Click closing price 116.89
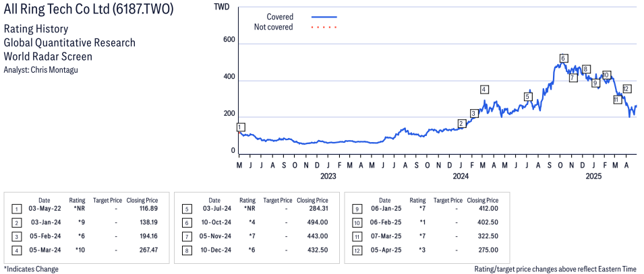Screen dimensions: 644x274 pos(148,209)
